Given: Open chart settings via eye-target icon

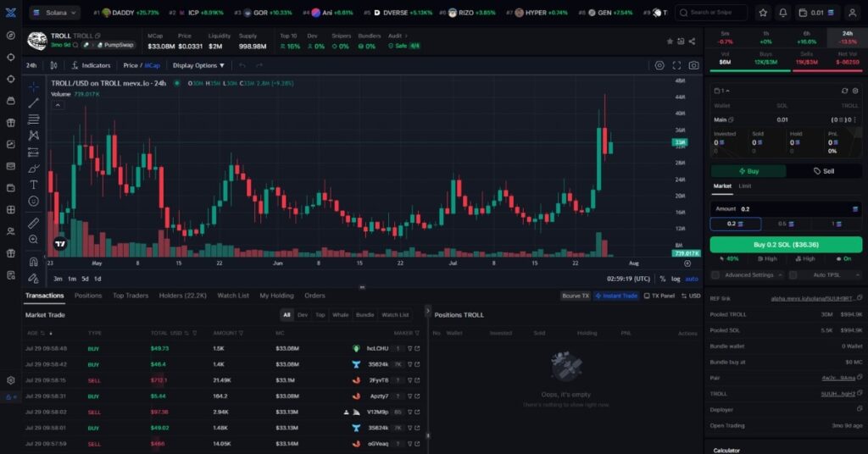Looking at the screenshot, I should pos(659,65).
